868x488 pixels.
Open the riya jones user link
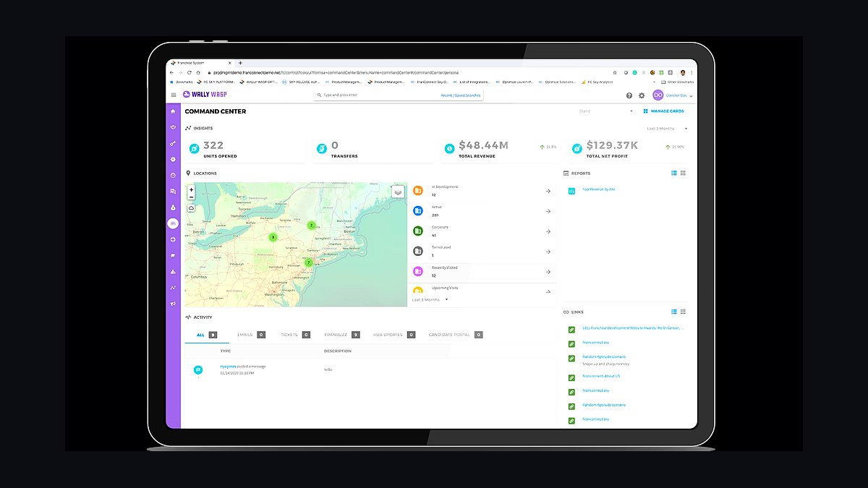point(227,367)
